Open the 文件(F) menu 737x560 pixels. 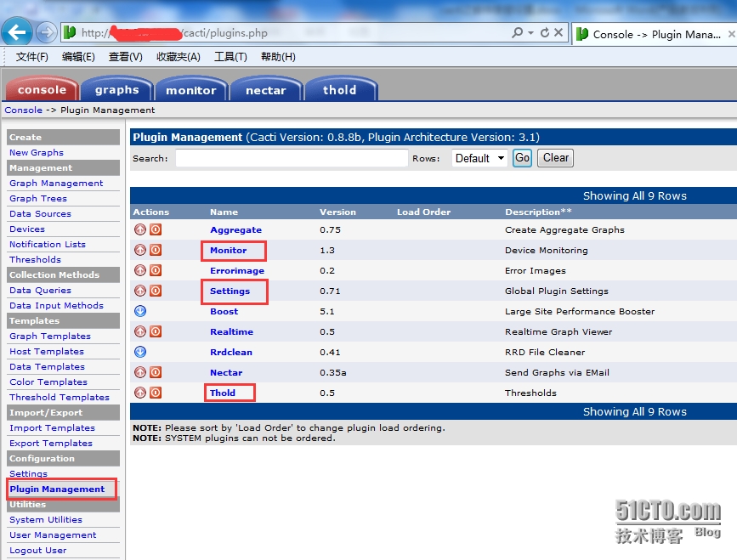tap(32, 57)
